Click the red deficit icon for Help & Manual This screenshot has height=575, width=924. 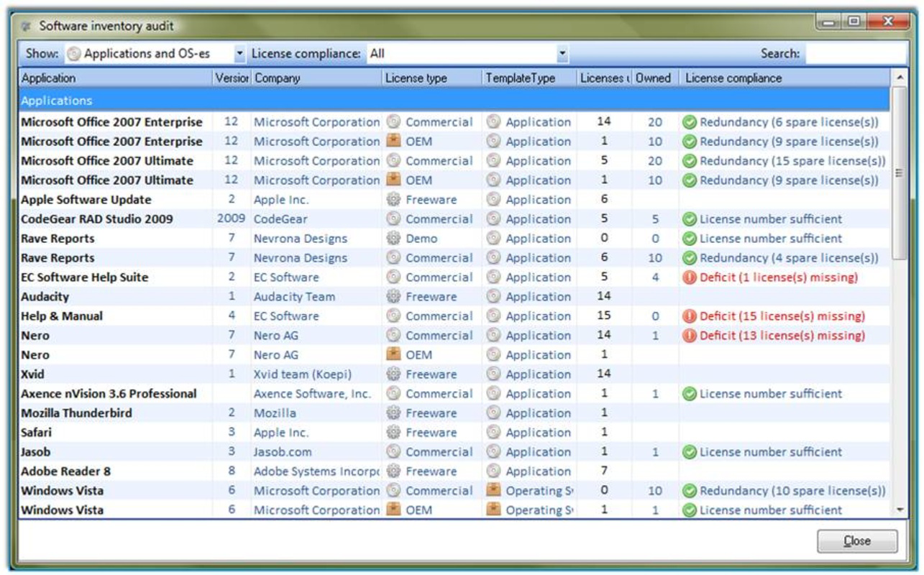(690, 316)
